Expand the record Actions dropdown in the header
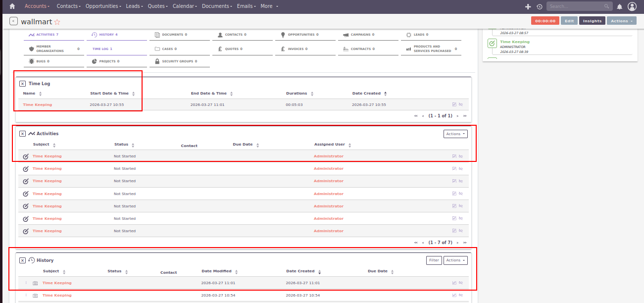The width and height of the screenshot is (644, 303). point(621,21)
